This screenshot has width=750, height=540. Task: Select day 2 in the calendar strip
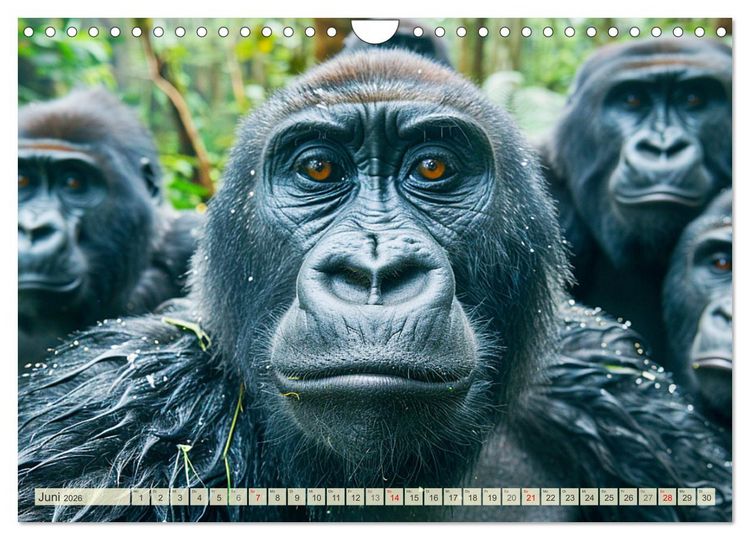coord(160,497)
